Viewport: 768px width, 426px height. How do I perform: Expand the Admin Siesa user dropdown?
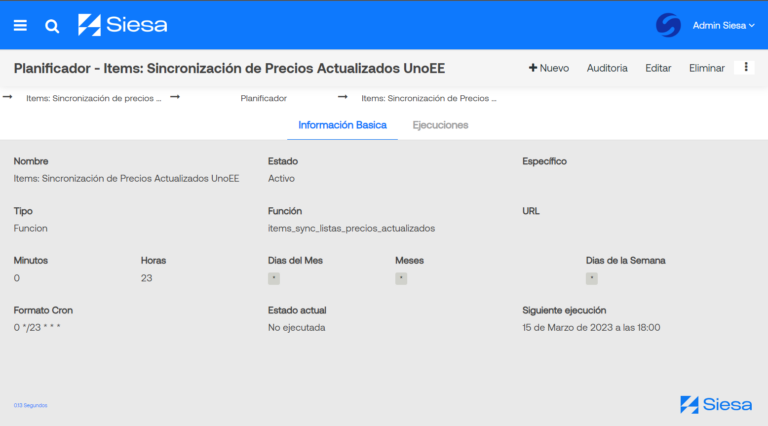[x=724, y=25]
